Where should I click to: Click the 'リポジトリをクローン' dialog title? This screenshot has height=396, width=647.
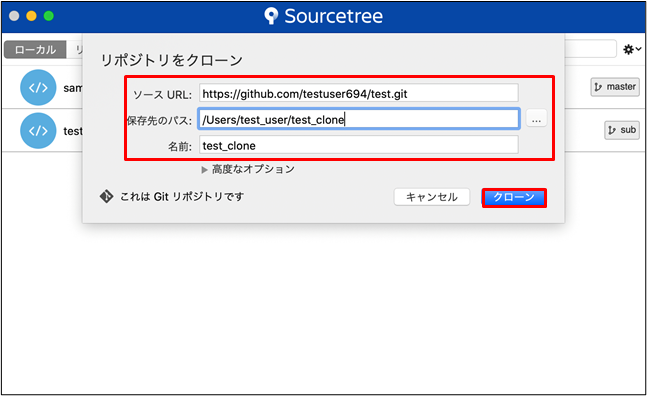click(x=172, y=61)
